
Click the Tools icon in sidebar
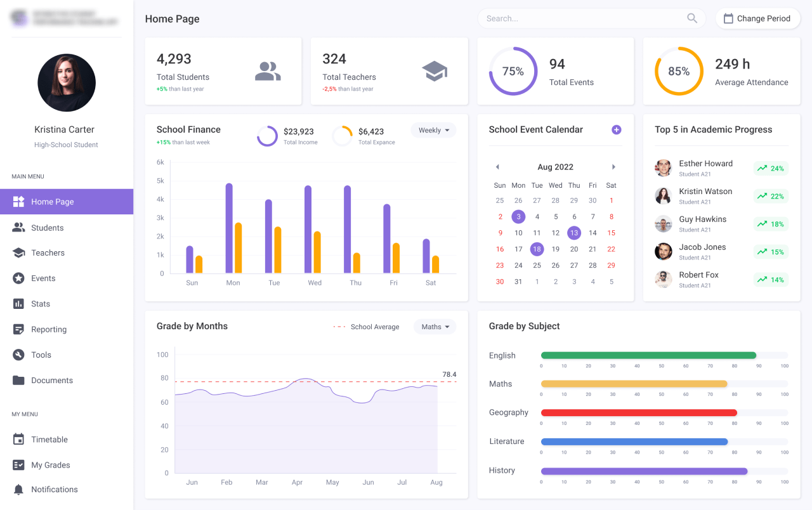pyautogui.click(x=19, y=354)
